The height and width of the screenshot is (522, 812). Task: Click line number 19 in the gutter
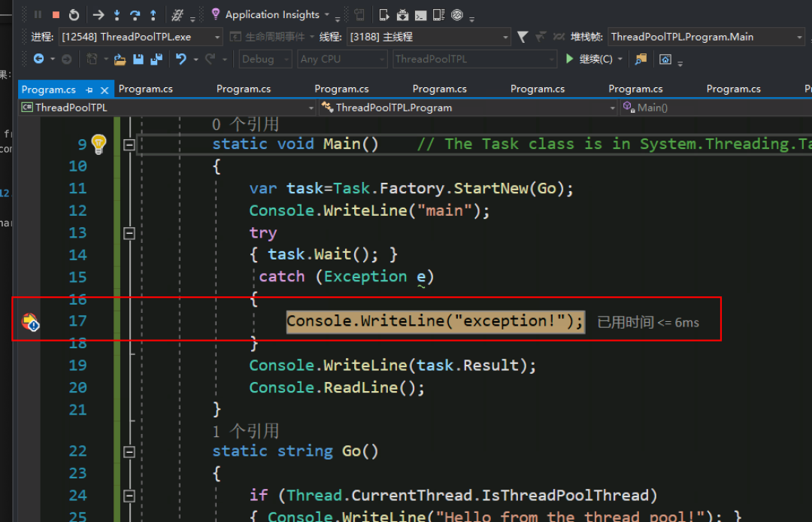pyautogui.click(x=77, y=366)
